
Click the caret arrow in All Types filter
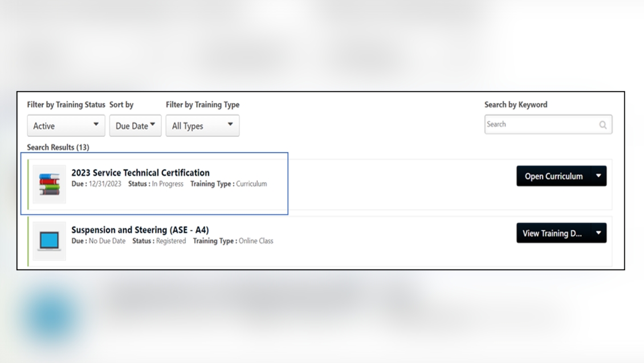(x=230, y=125)
